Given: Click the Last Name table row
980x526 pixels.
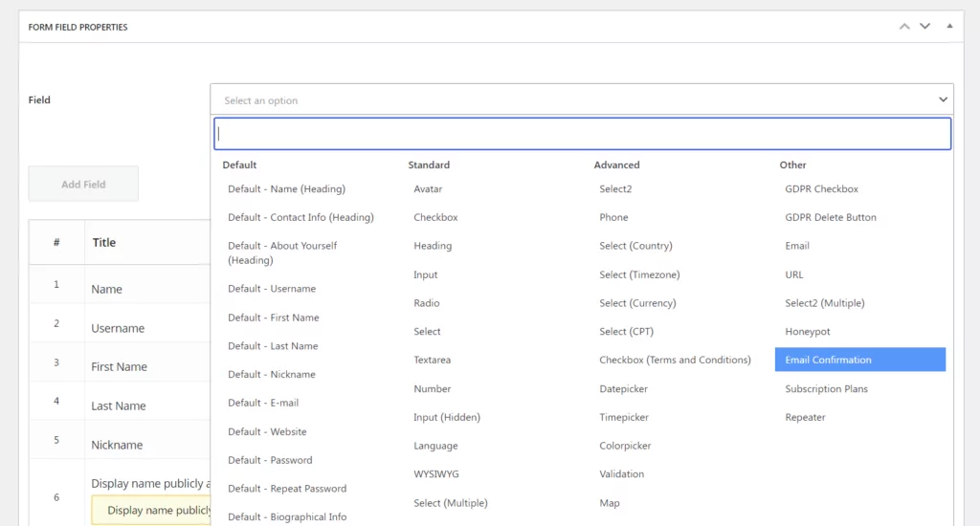Looking at the screenshot, I should (120, 401).
